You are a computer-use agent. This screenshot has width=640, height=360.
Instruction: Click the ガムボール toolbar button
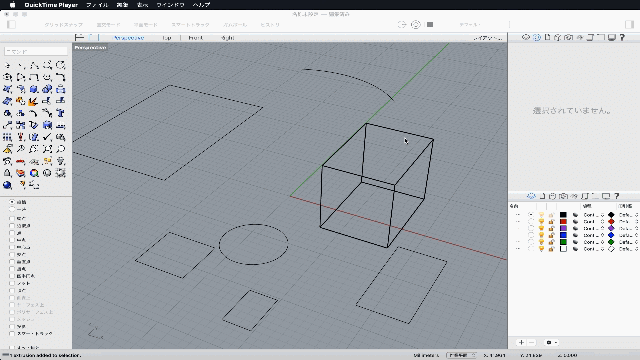pyautogui.click(x=235, y=25)
